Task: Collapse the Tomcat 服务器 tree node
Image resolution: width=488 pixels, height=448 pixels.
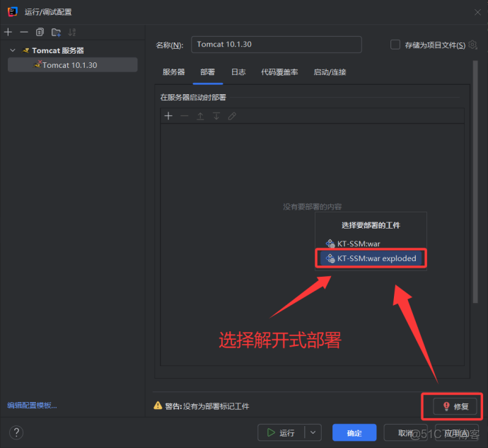Action: [x=13, y=50]
